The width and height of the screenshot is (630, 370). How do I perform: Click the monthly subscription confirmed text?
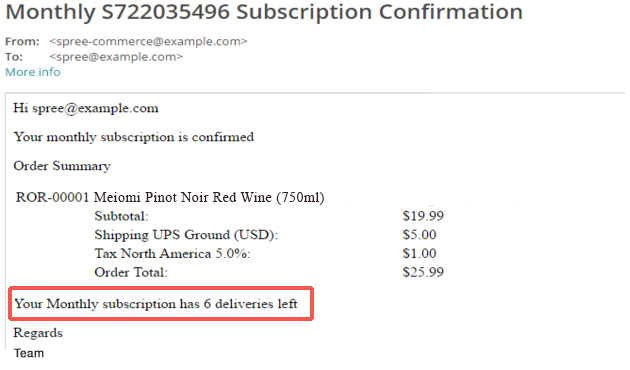point(134,137)
